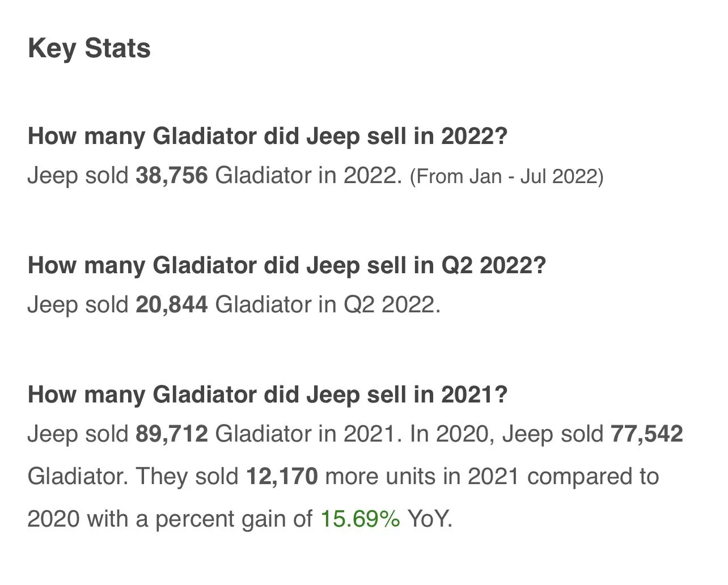Click the green 15.69% percent gain
Viewport: 728px width, 585px height.
pos(361,519)
